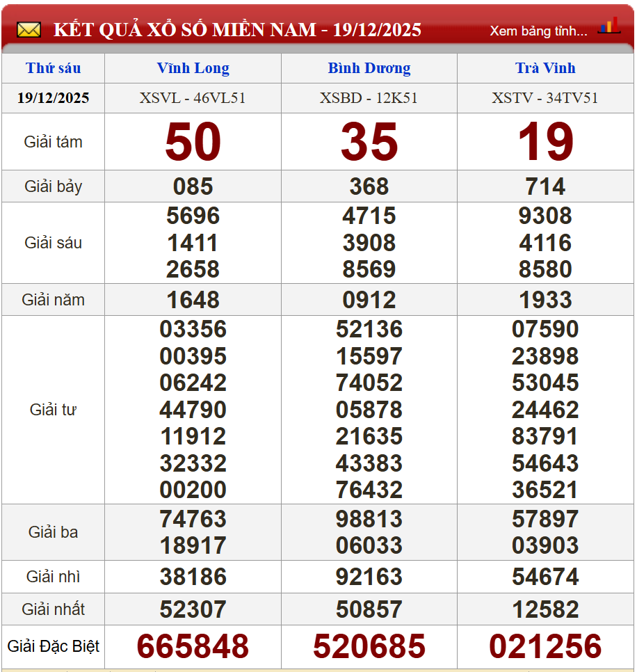Click the XSVL - 46VL51 draw code
Image resolution: width=637 pixels, height=672 pixels.
click(193, 98)
